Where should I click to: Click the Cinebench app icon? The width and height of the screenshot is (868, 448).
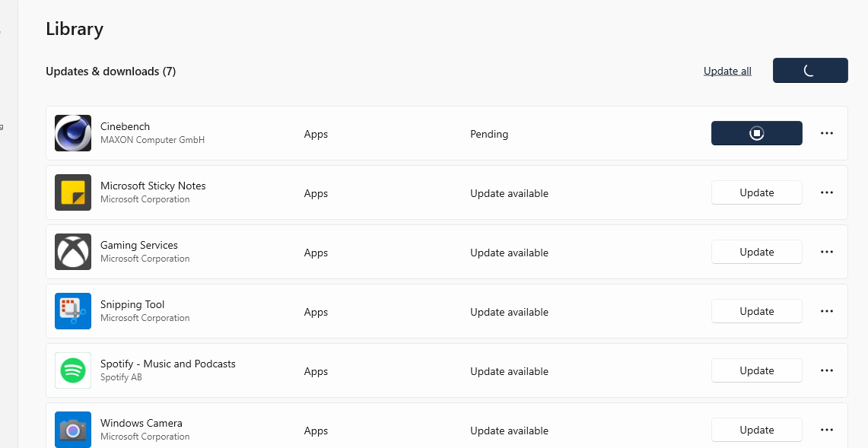point(73,133)
